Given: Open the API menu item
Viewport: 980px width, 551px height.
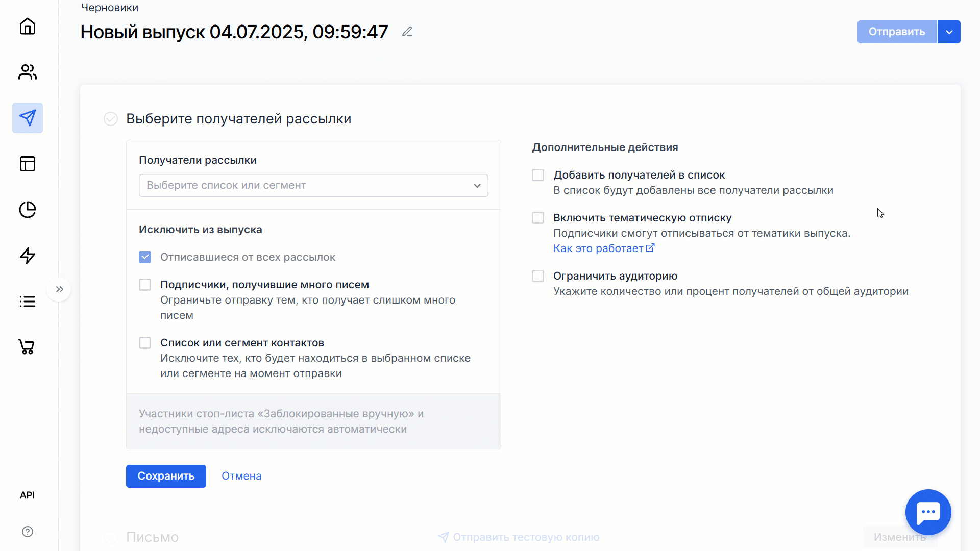Looking at the screenshot, I should point(27,495).
